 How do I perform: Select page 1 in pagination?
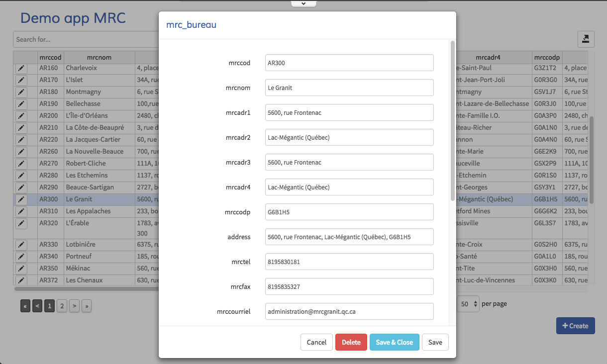50,306
